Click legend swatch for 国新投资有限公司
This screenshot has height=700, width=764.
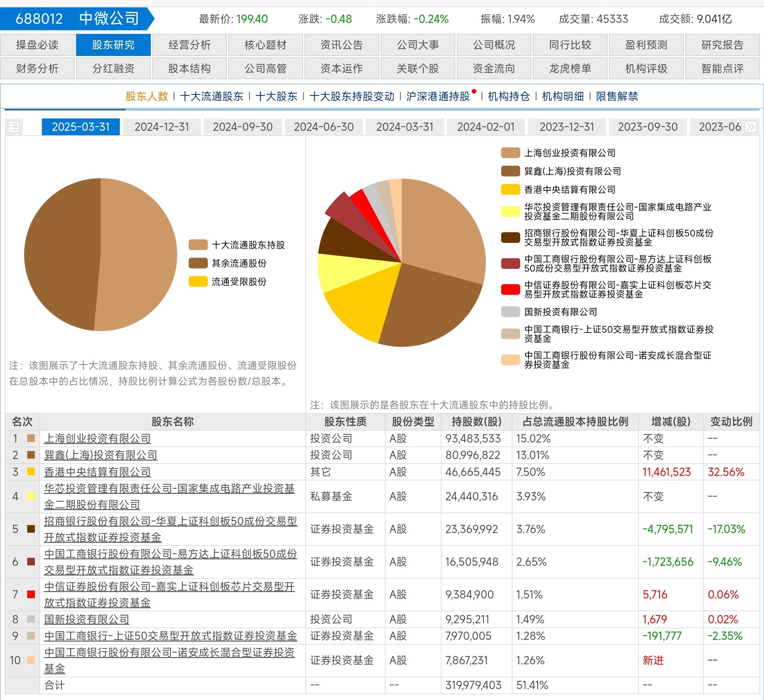pyautogui.click(x=510, y=312)
